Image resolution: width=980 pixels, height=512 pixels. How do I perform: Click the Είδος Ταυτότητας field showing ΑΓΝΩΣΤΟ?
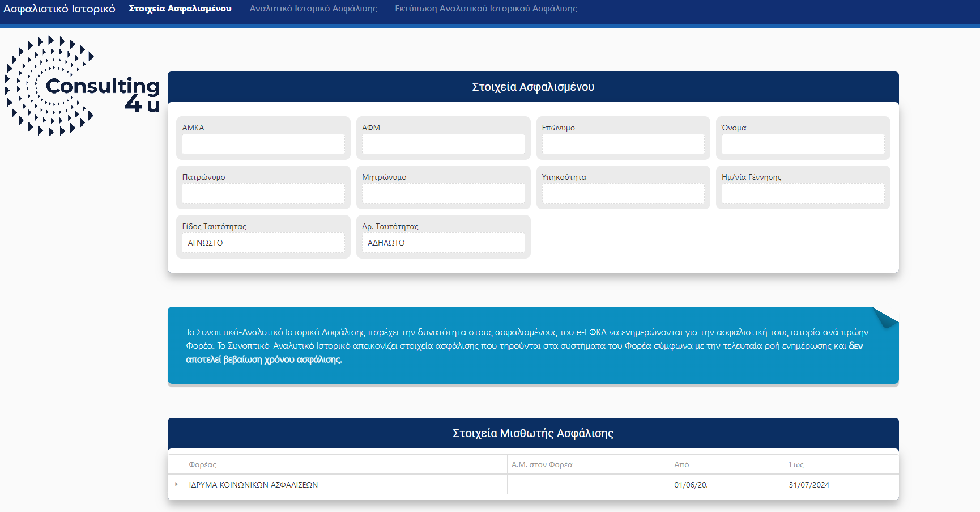(x=263, y=243)
